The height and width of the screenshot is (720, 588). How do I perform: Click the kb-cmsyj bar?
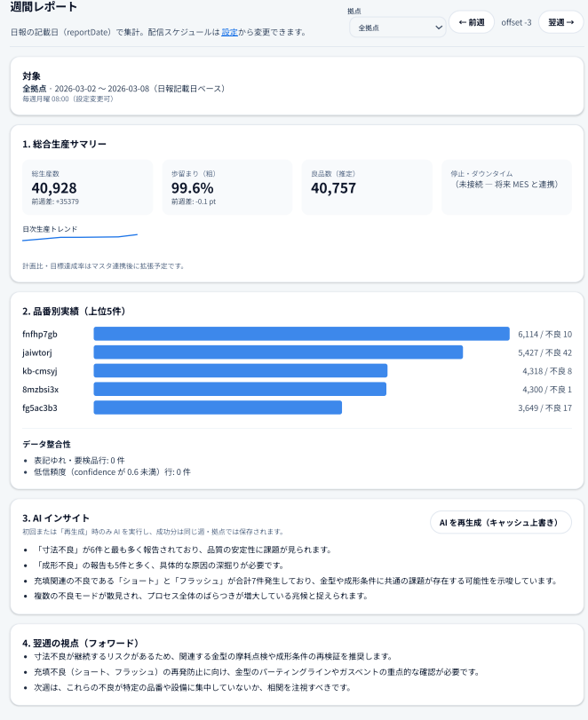coord(240,370)
